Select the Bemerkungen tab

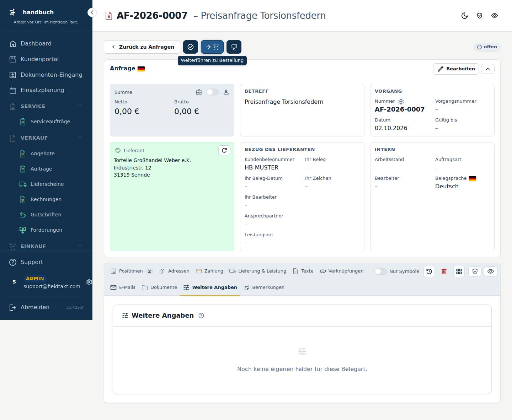tap(264, 287)
